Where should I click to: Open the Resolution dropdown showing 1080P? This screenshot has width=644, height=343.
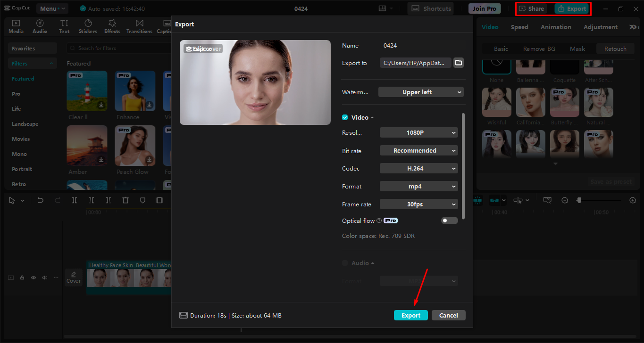pyautogui.click(x=418, y=132)
